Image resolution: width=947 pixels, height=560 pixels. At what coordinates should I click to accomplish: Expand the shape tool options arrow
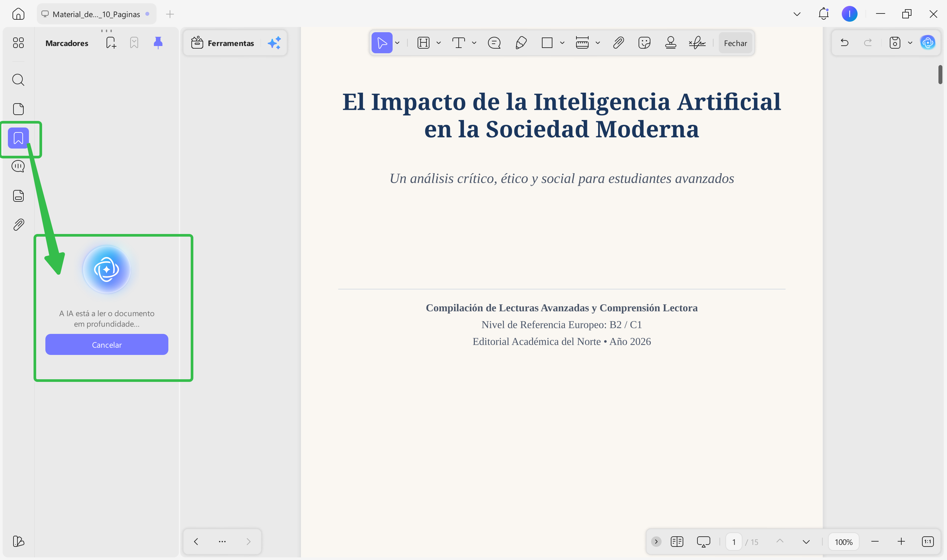(x=562, y=43)
